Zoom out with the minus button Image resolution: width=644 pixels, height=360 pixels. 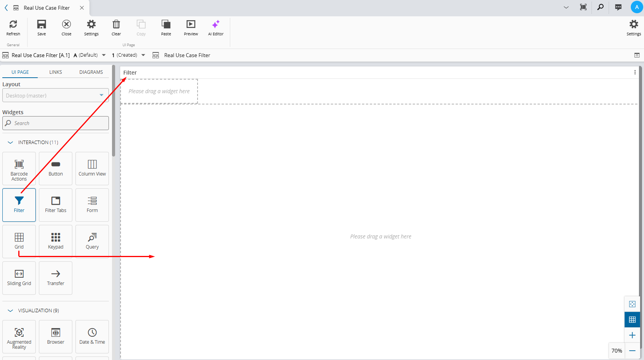click(632, 351)
